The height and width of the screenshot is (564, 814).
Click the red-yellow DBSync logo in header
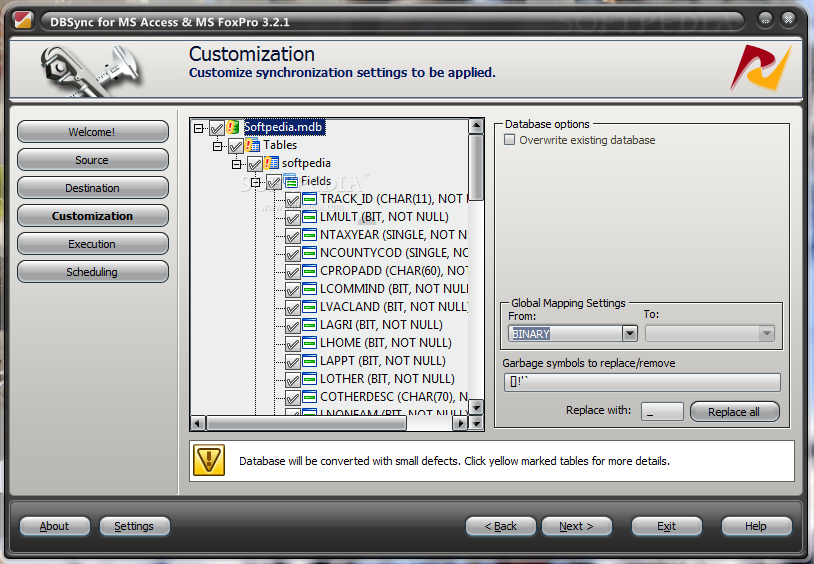point(761,69)
